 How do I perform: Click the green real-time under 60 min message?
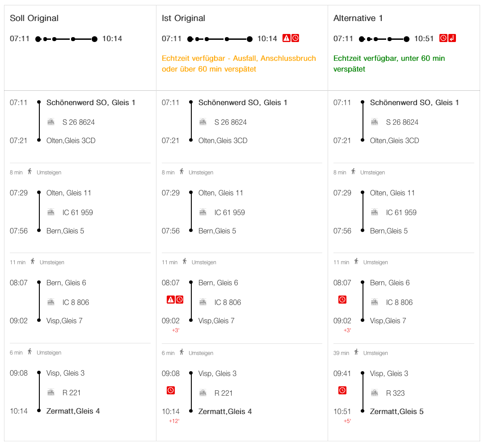click(x=389, y=64)
